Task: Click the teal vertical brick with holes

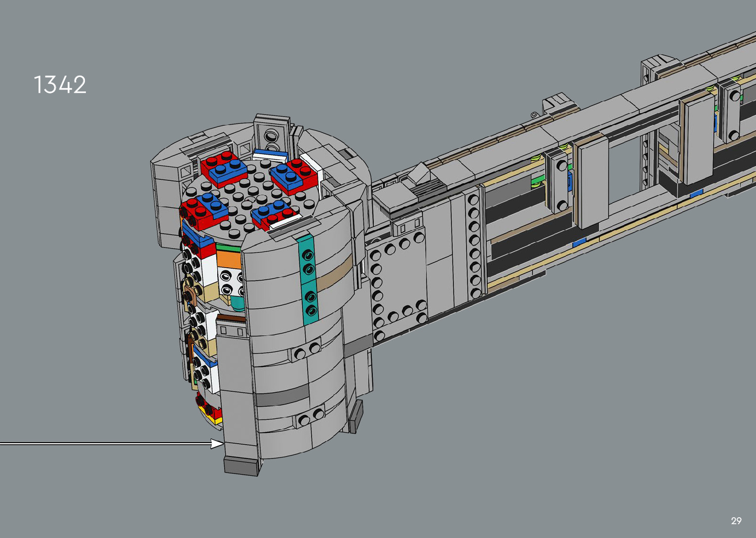Action: tap(308, 280)
